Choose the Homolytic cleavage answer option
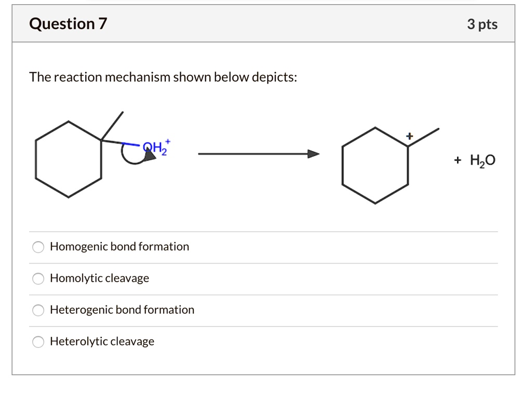 click(x=37, y=279)
